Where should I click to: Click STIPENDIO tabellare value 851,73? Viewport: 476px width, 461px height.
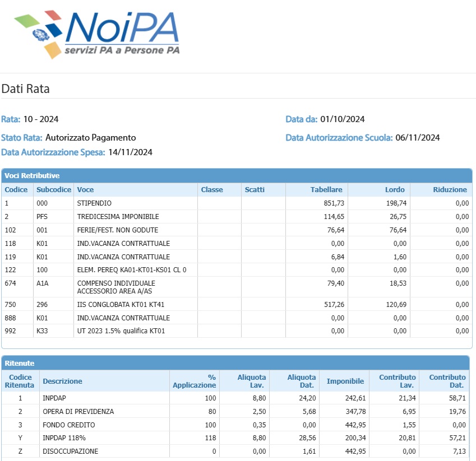point(334,203)
